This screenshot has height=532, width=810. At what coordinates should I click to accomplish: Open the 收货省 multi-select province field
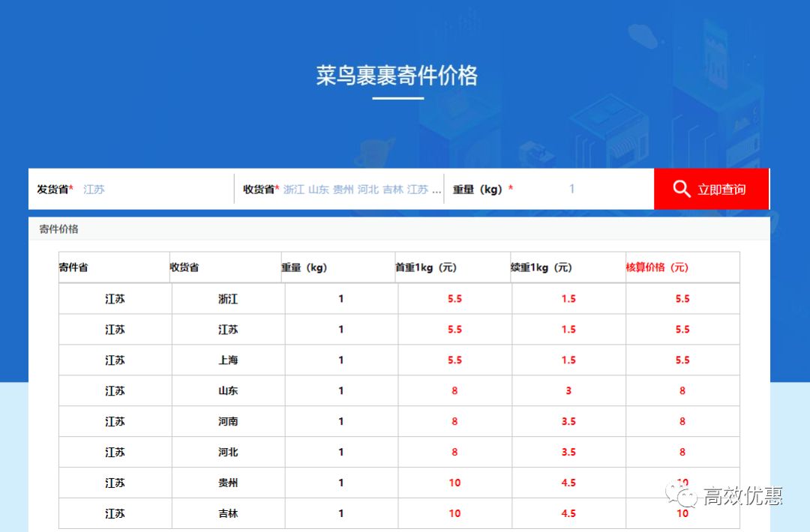click(x=340, y=189)
